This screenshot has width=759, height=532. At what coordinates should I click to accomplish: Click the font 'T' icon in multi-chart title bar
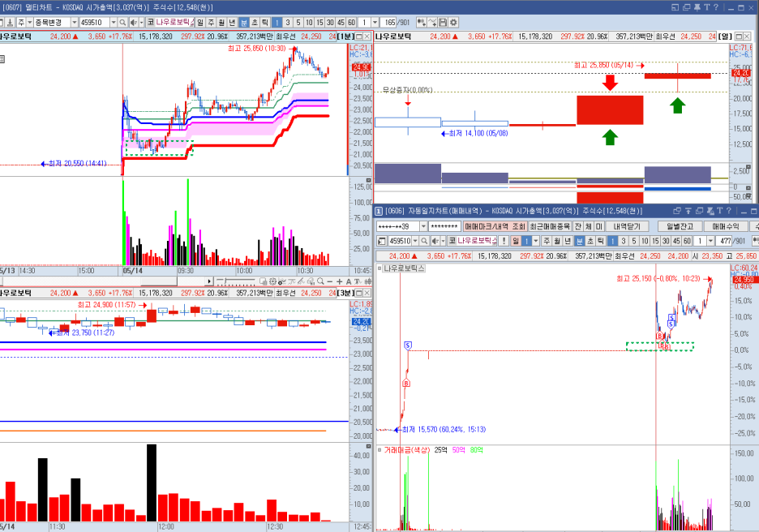[706, 7]
